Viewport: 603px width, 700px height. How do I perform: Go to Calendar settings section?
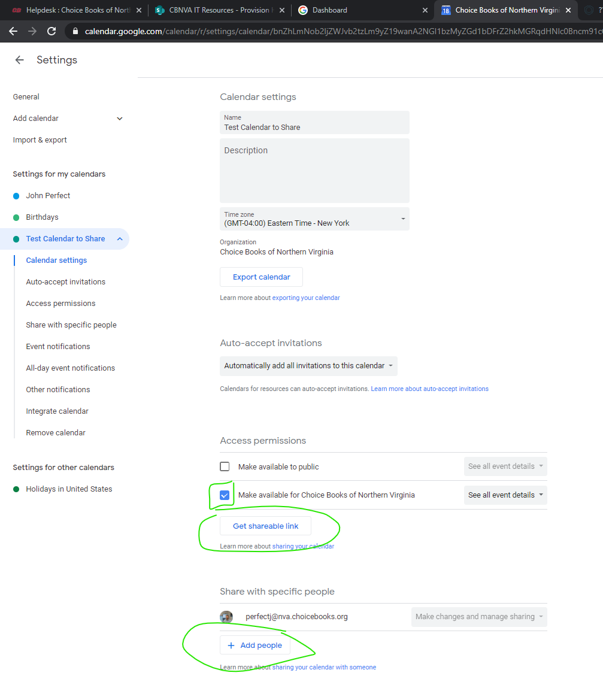(x=56, y=260)
